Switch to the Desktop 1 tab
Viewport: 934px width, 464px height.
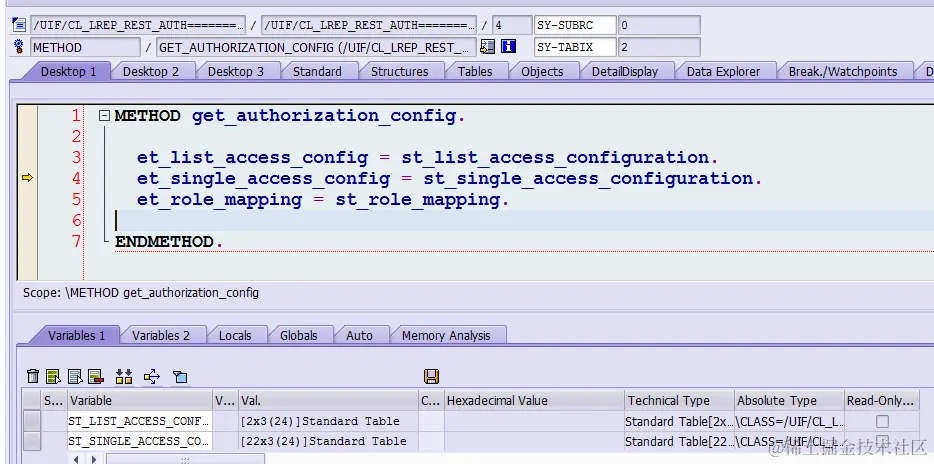coord(69,71)
